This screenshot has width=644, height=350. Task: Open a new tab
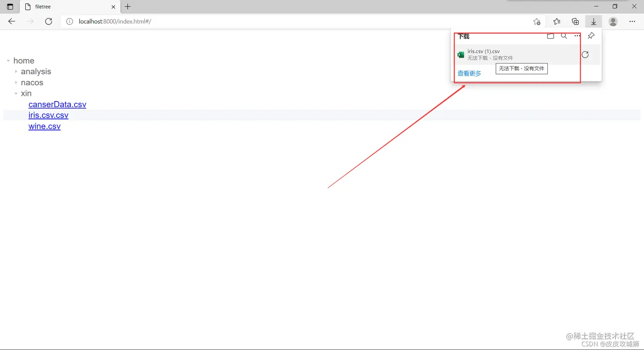coord(128,7)
